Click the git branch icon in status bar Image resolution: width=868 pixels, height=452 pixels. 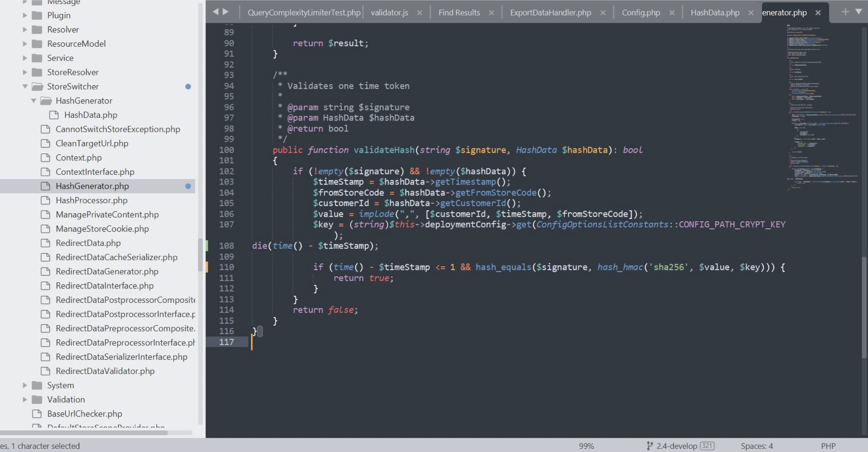coord(649,446)
